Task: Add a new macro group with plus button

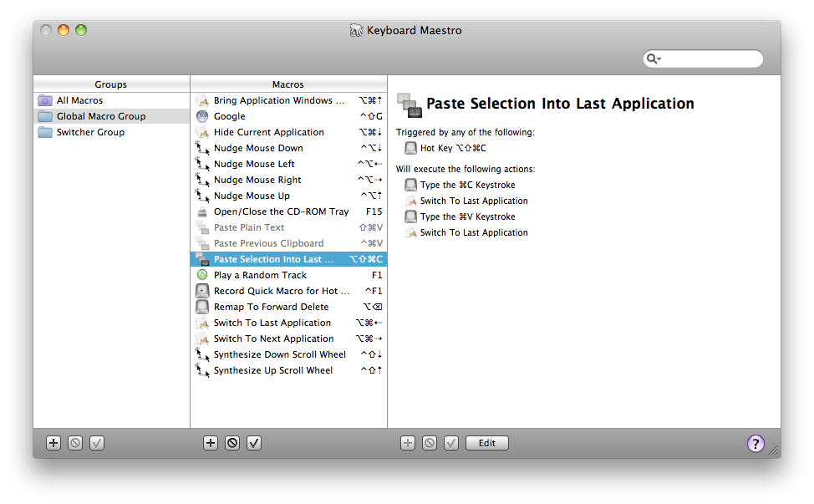Action: point(53,443)
